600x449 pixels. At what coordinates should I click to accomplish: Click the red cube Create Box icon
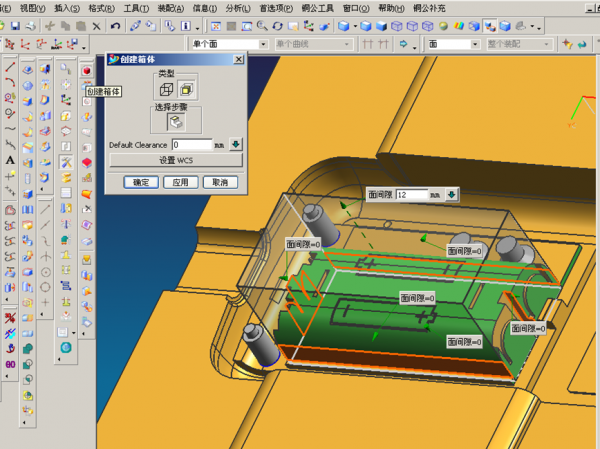(x=87, y=70)
